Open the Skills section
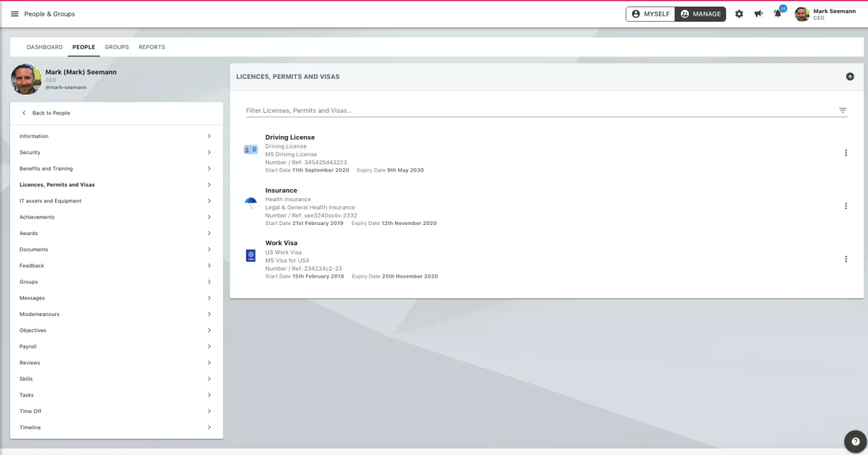868x455 pixels. point(116,379)
